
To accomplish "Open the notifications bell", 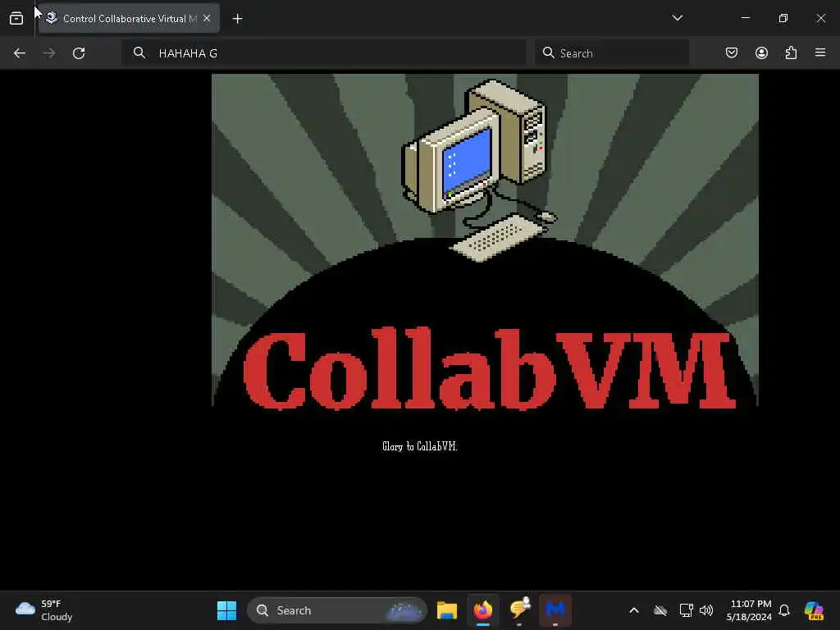I will 784,610.
